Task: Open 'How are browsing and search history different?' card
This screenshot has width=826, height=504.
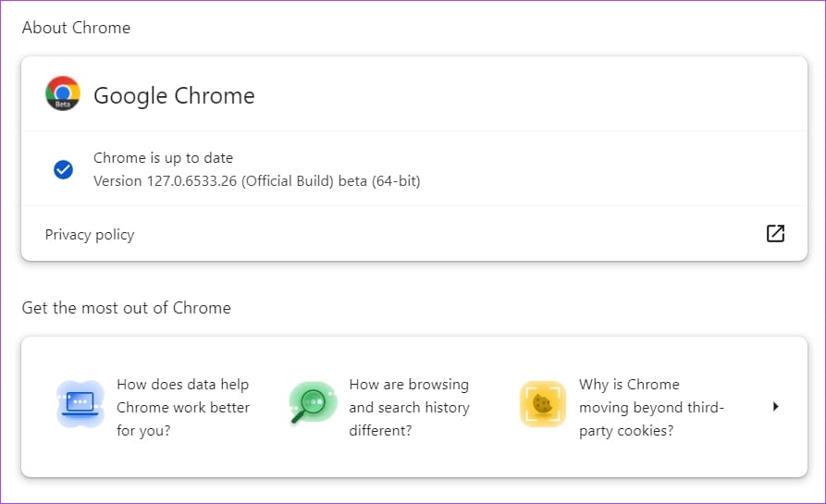Action: [x=380, y=407]
